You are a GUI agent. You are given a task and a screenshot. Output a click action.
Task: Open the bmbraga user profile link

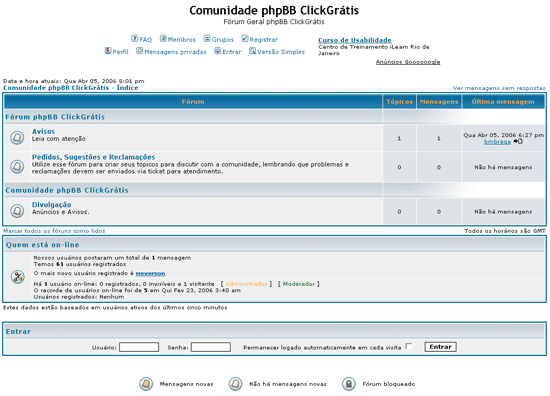click(497, 142)
